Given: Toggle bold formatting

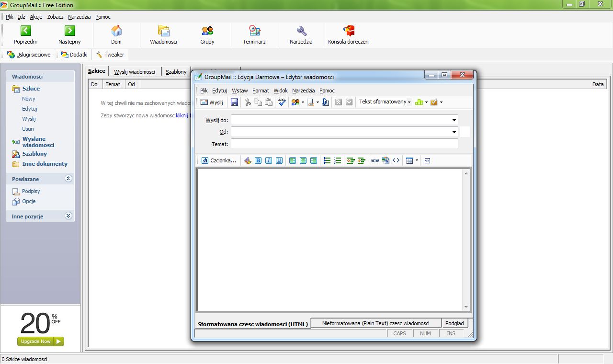Looking at the screenshot, I should click(x=258, y=160).
